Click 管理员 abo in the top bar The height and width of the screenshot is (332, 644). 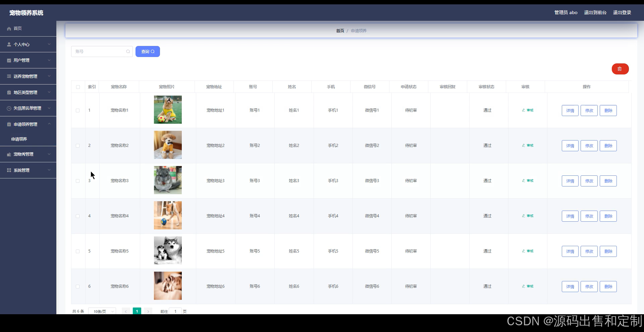point(566,12)
